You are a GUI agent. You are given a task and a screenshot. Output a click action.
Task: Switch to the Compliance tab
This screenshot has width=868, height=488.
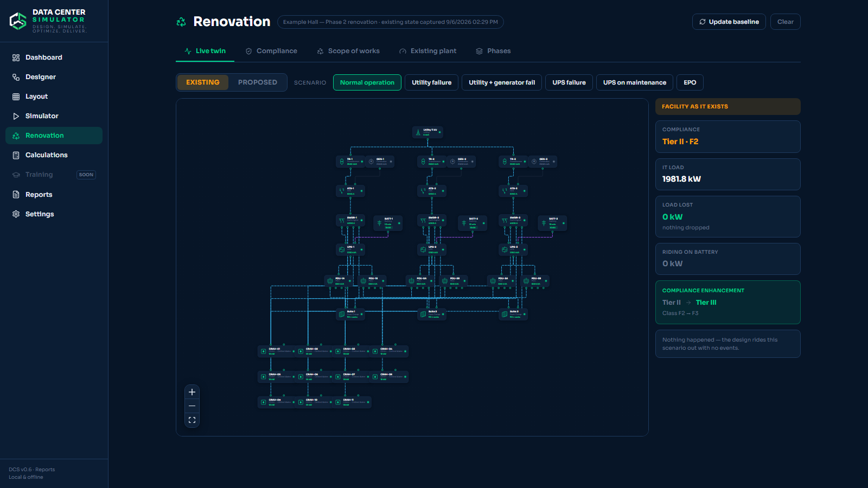pyautogui.click(x=271, y=51)
